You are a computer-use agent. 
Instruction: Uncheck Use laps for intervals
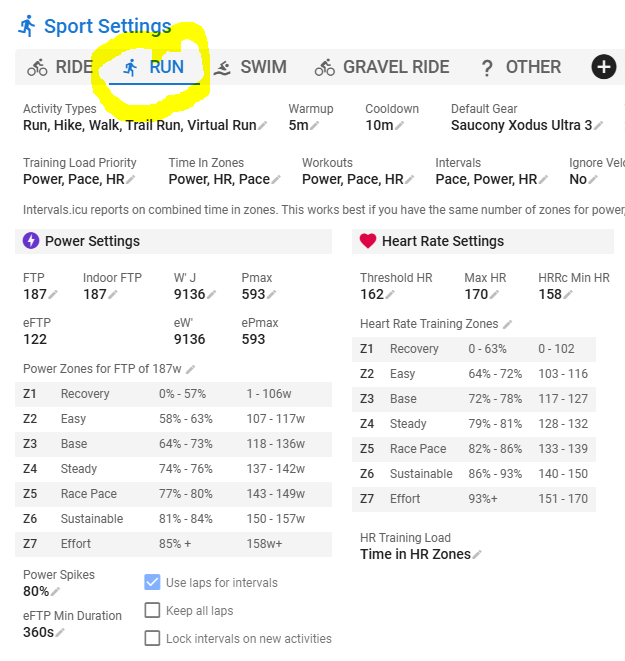(x=152, y=582)
